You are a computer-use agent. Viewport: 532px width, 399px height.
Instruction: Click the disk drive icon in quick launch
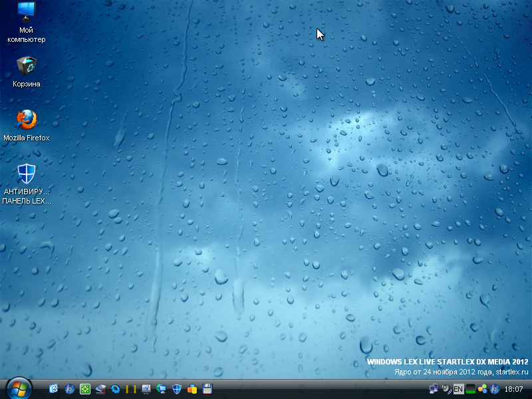[x=100, y=389]
